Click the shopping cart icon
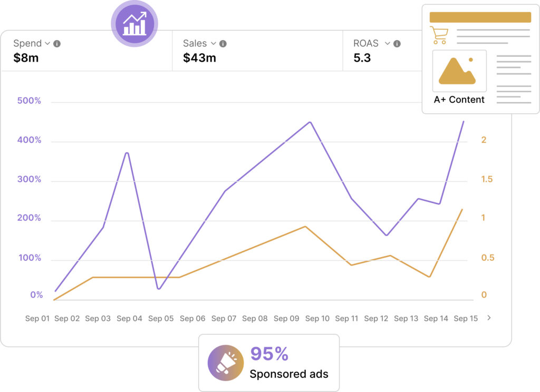This screenshot has height=392, width=540. tap(439, 35)
